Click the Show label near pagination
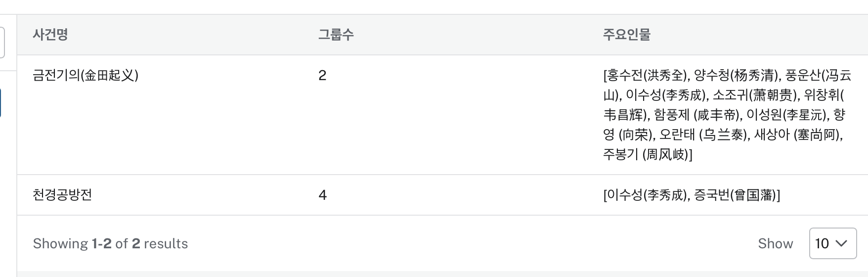This screenshot has width=868, height=277. (775, 243)
